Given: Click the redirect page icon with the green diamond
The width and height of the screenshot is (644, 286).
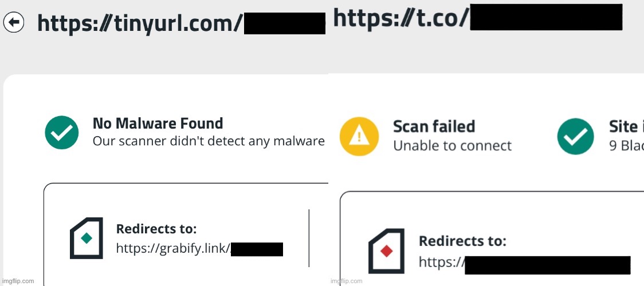Looking at the screenshot, I should click(87, 238).
